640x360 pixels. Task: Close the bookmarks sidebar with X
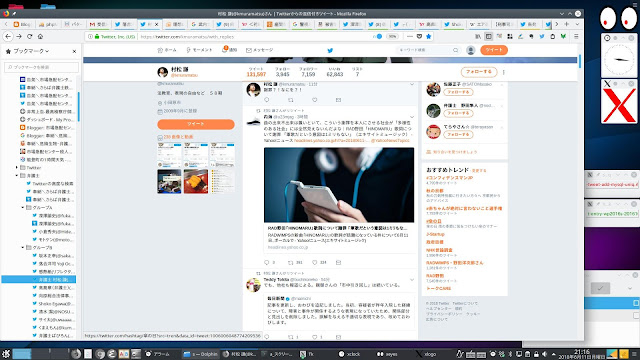[74, 51]
